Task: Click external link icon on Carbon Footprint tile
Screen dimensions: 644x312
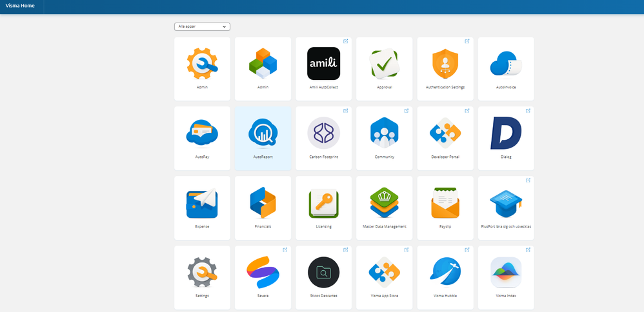Action: coord(346,110)
